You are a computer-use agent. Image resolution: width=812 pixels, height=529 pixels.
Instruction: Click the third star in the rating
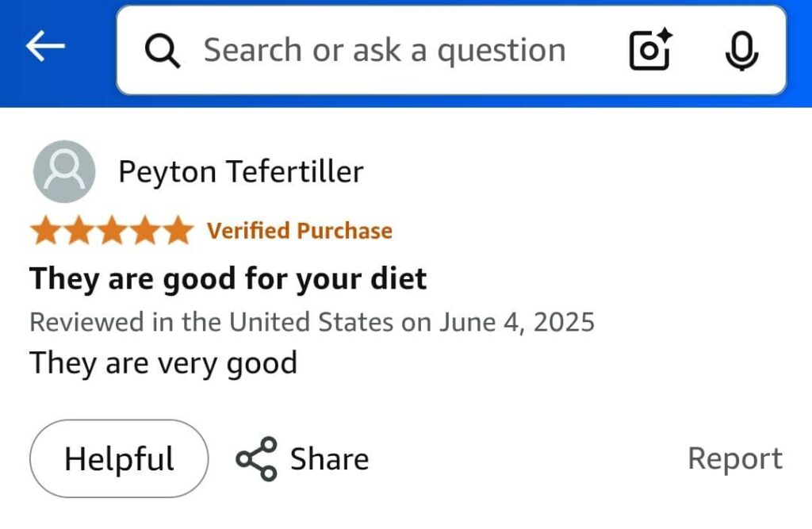111,231
